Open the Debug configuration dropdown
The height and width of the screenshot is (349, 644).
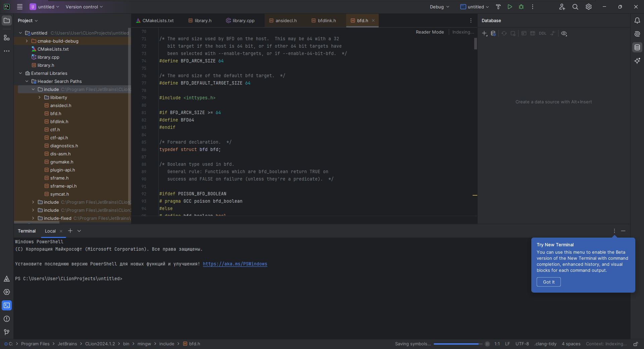[439, 7]
